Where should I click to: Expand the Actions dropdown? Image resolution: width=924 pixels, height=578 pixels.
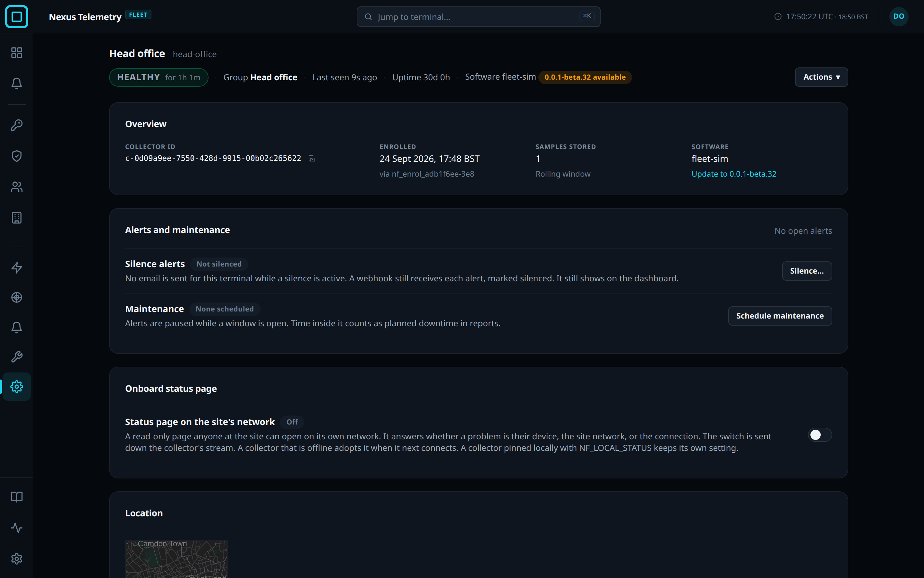pyautogui.click(x=821, y=77)
